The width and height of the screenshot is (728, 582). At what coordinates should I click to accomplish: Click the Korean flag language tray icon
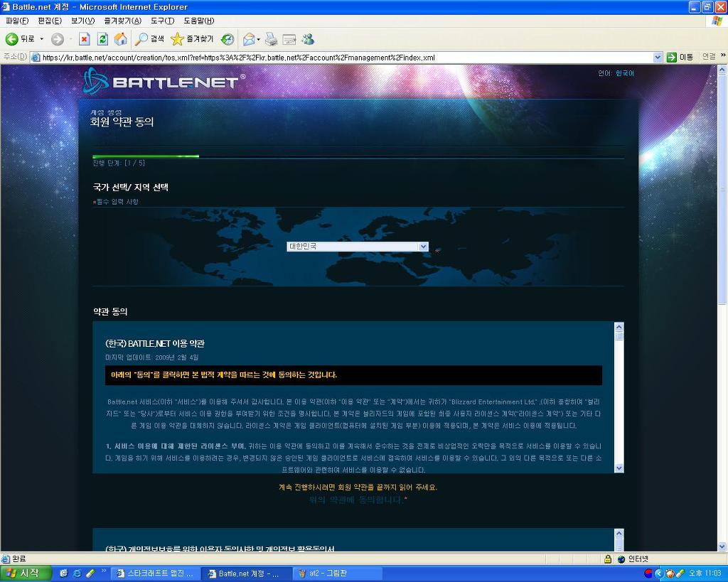pos(648,573)
